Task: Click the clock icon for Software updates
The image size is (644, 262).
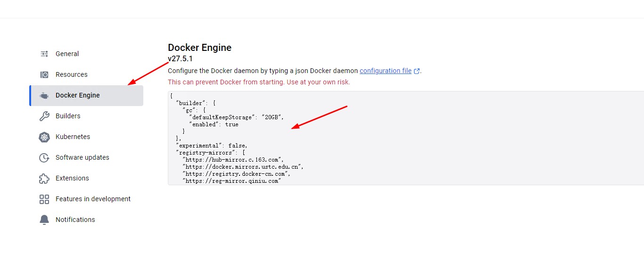Action: pyautogui.click(x=44, y=158)
